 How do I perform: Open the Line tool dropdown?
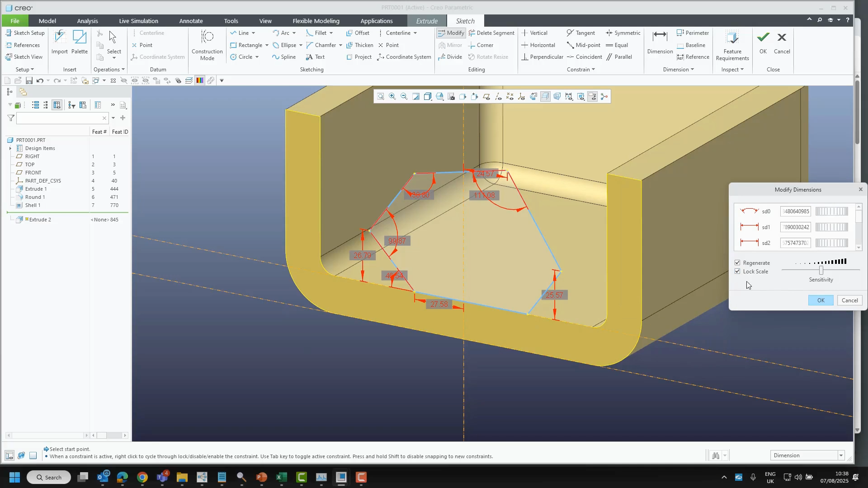[x=253, y=33]
